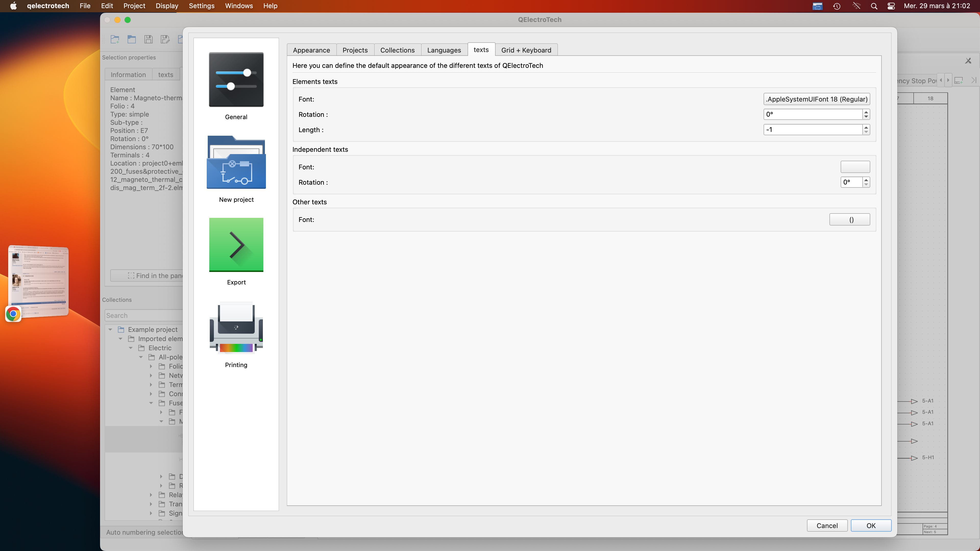
Task: Click the go-to-last-folio arrow icon
Action: (974, 80)
